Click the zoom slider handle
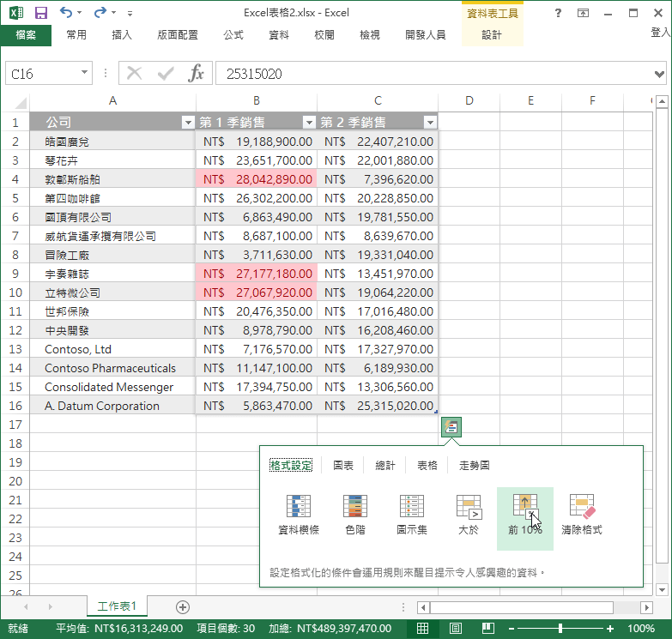The image size is (672, 639). (560, 629)
